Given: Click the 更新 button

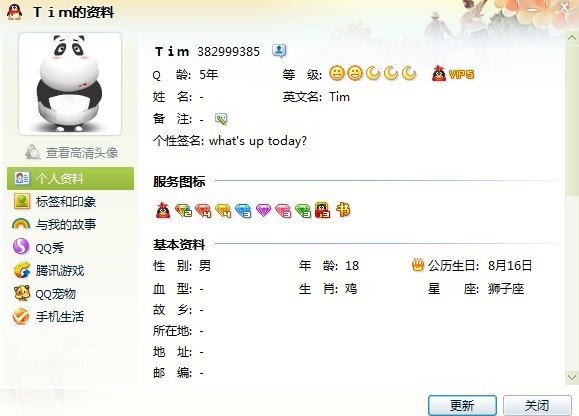Looking at the screenshot, I should [x=462, y=405].
